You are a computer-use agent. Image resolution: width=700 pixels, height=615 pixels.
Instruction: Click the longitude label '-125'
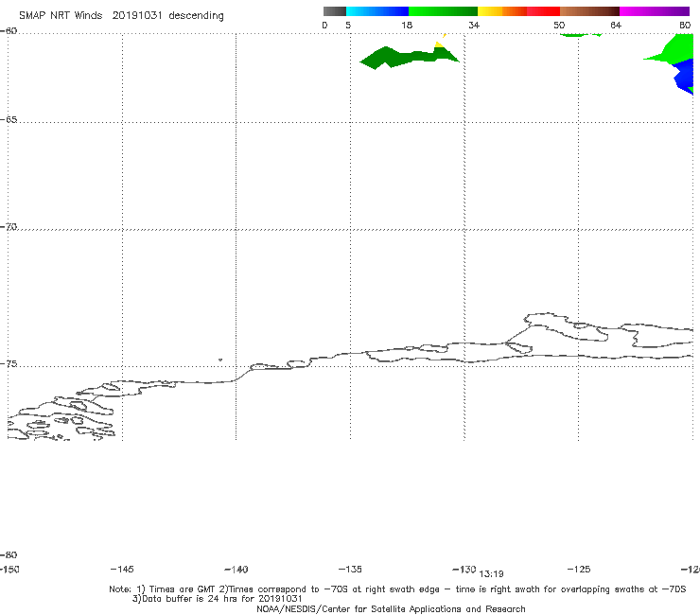point(579,569)
